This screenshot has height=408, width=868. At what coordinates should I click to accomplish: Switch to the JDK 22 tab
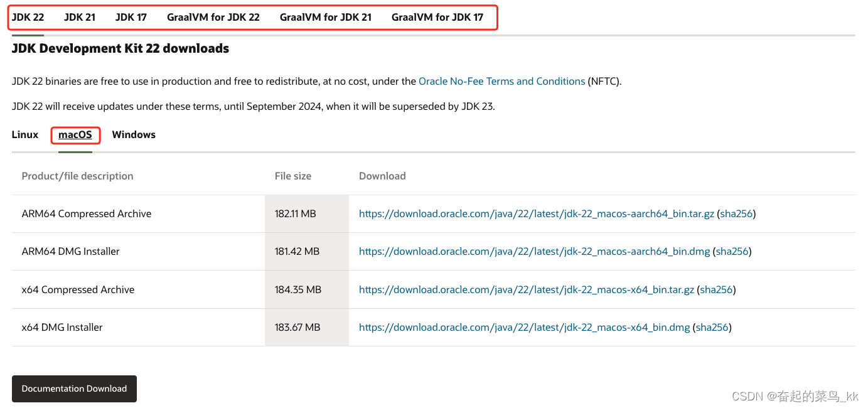click(28, 17)
